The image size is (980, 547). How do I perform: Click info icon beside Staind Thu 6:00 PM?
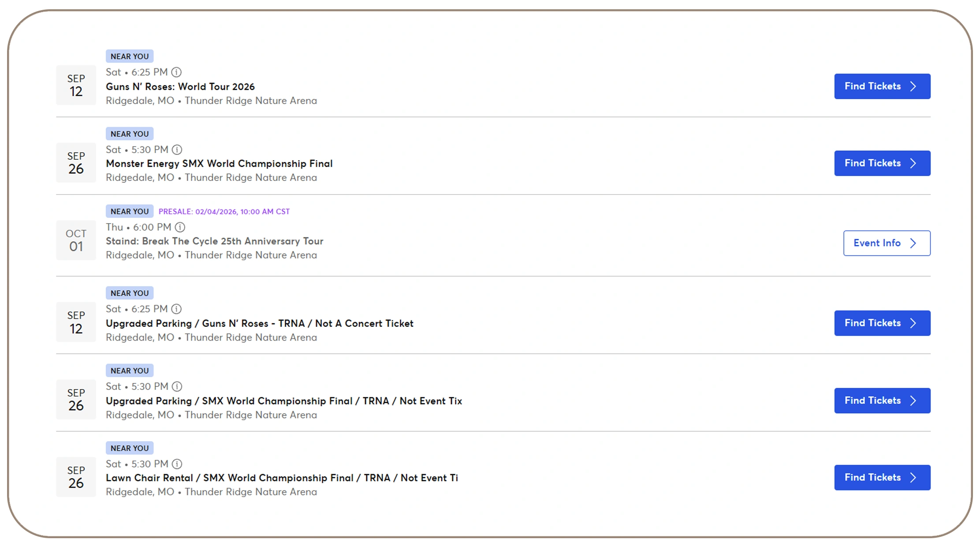click(x=180, y=227)
